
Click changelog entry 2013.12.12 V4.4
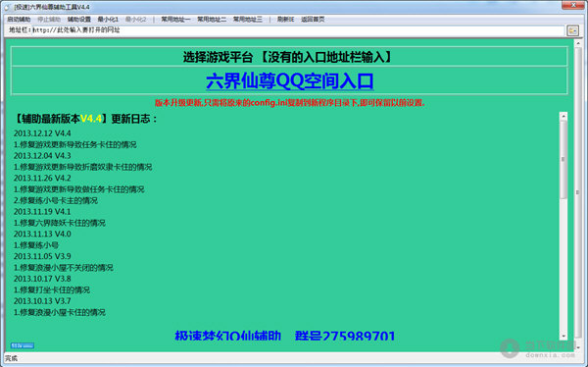click(42, 133)
